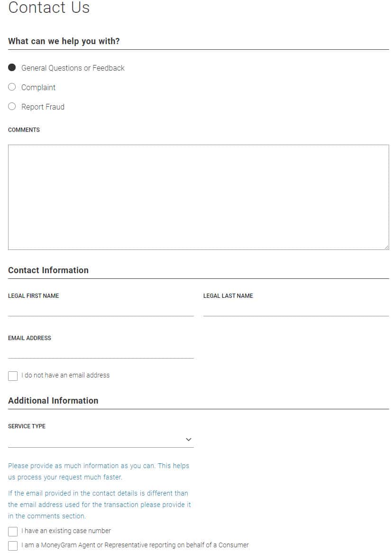
Task: Click the COMMENTS field label
Action: pyautogui.click(x=24, y=130)
